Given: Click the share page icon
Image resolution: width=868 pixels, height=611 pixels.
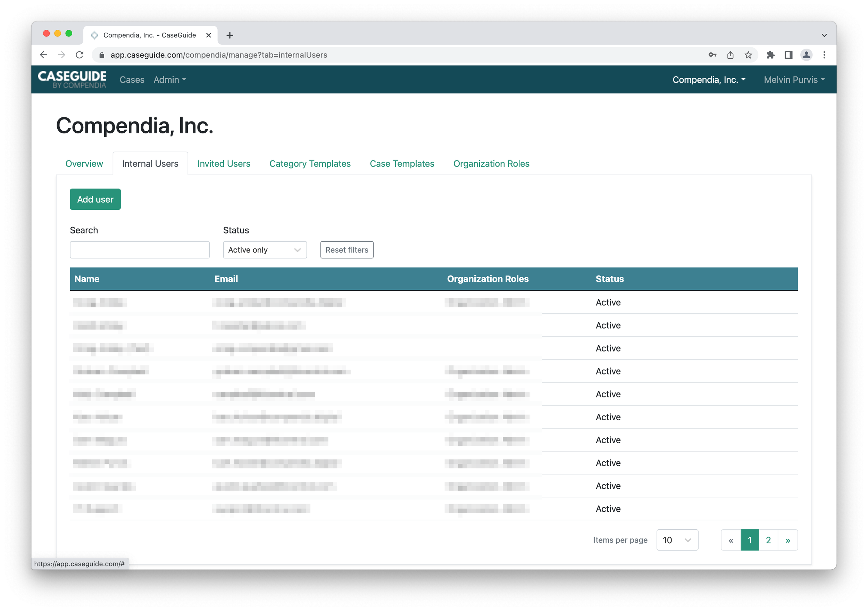Looking at the screenshot, I should (731, 55).
